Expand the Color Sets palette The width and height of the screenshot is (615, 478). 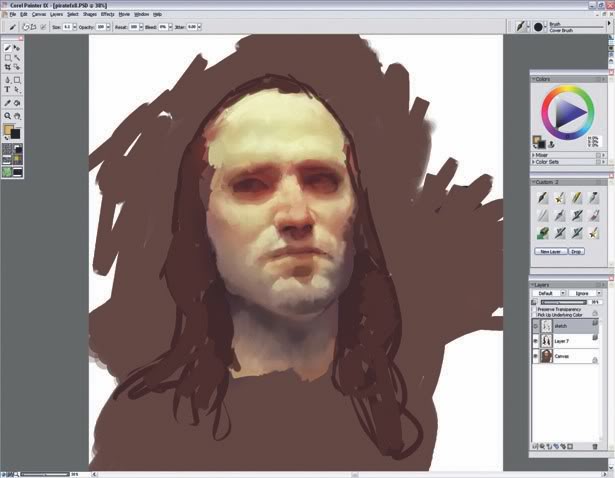[534, 162]
